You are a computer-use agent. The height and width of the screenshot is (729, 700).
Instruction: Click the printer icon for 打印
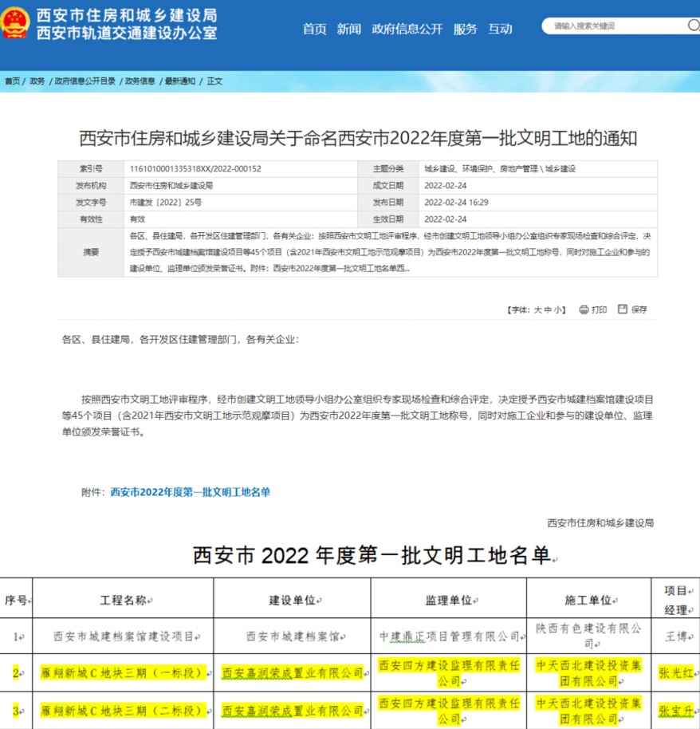pos(584,309)
